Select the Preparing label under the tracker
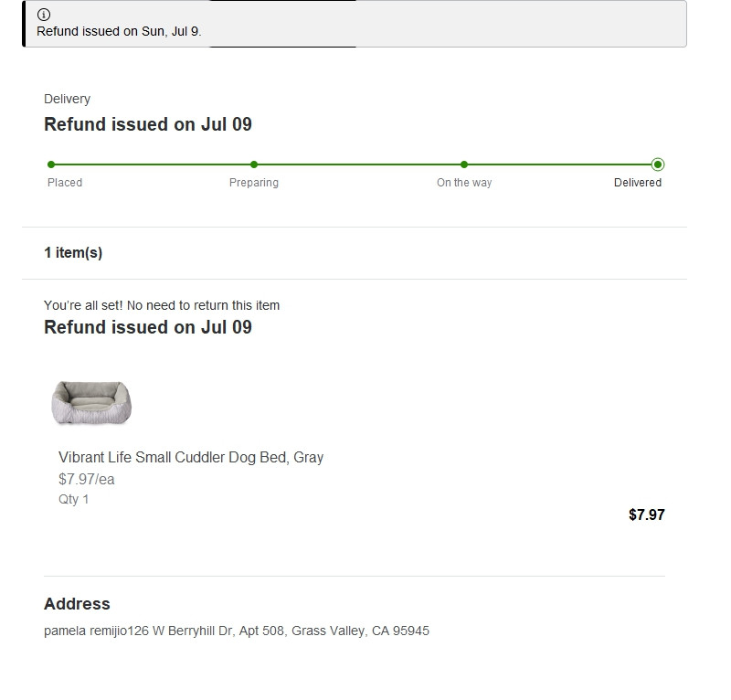731x700 pixels. point(254,183)
